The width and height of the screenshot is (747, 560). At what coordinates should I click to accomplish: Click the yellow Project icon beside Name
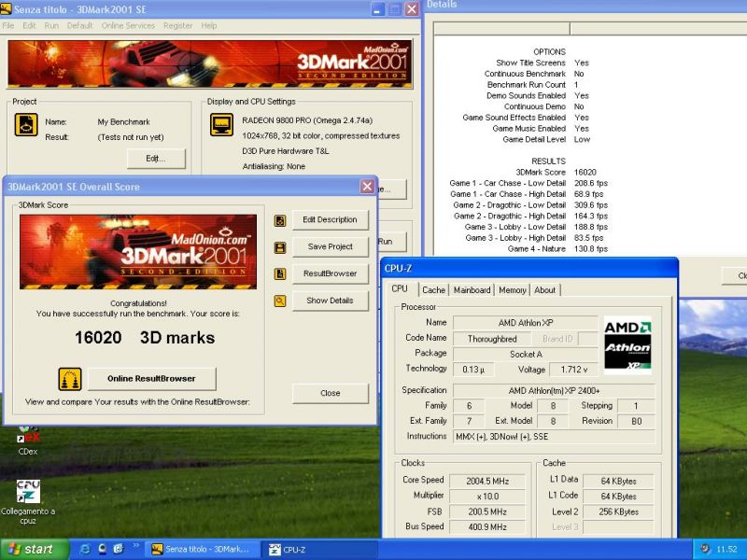tap(26, 125)
